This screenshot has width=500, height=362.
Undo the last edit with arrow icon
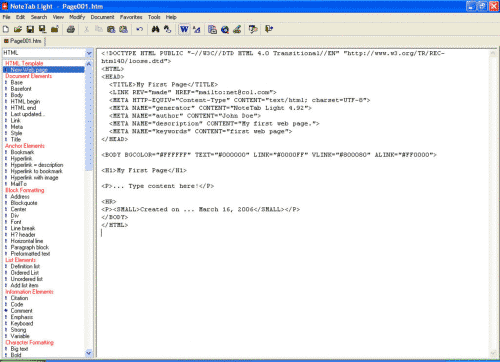click(139, 29)
